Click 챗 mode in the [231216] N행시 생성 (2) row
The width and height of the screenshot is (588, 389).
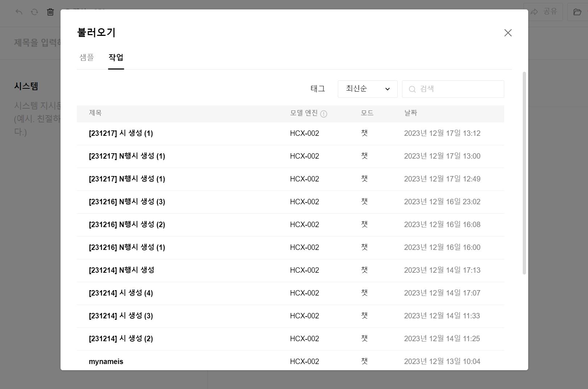click(x=364, y=224)
